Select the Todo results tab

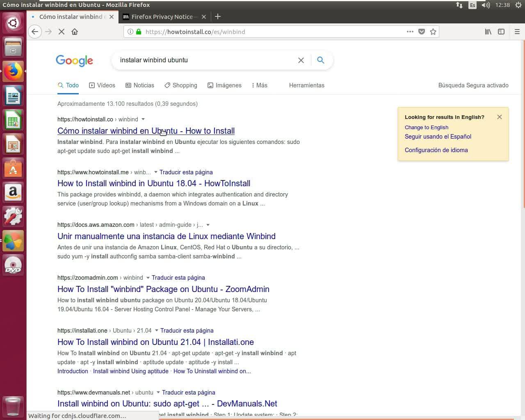(68, 85)
